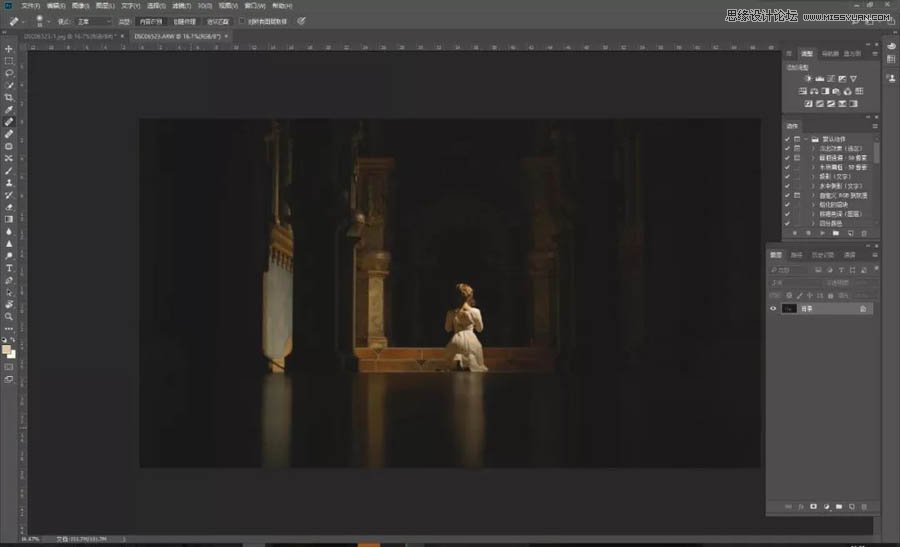Add a Curves adjustment
The width and height of the screenshot is (900, 547).
pos(830,79)
